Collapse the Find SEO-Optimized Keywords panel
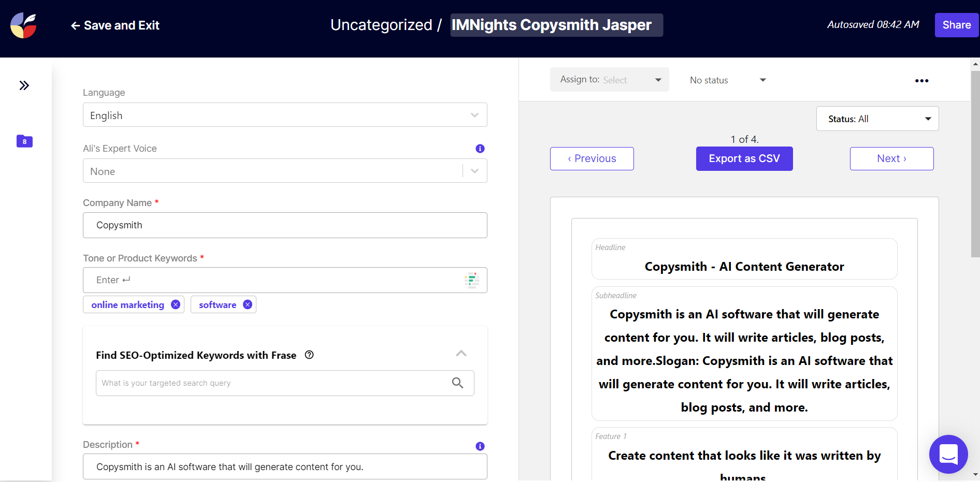This screenshot has width=980, height=482. [x=461, y=354]
